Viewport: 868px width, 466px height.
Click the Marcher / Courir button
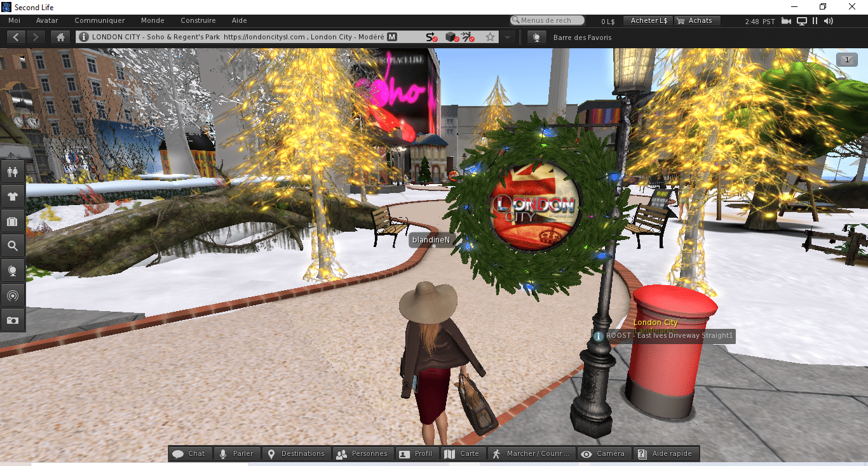click(x=531, y=453)
